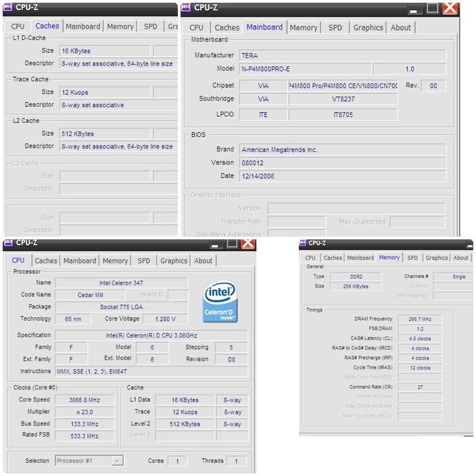Click Core Voltage value 1.280 V
476x476 pixels.
point(165,319)
